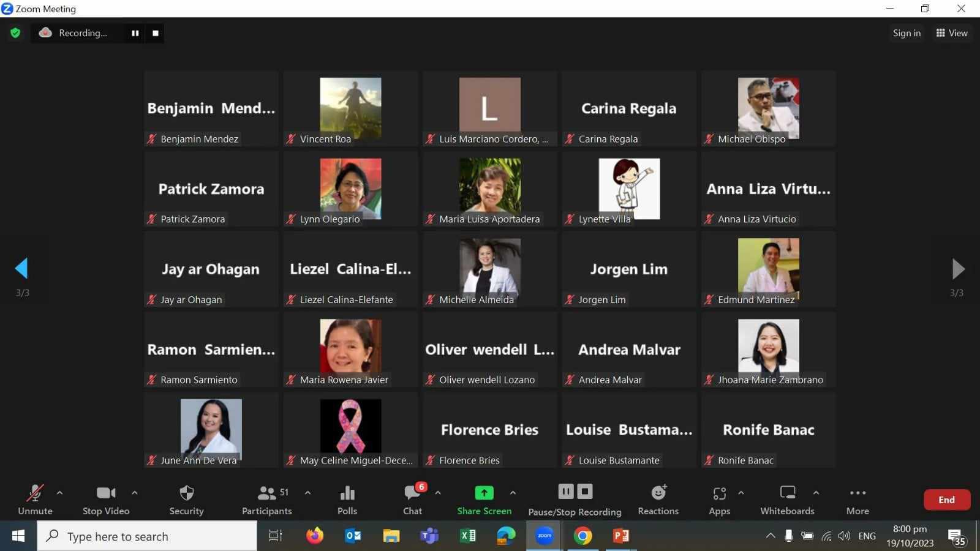Pause the recording in top indicator

(135, 33)
